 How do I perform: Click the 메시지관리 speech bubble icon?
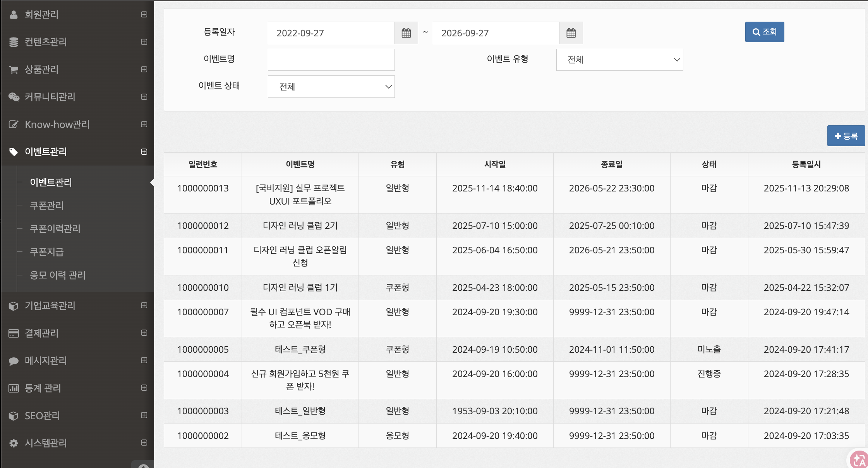point(14,361)
